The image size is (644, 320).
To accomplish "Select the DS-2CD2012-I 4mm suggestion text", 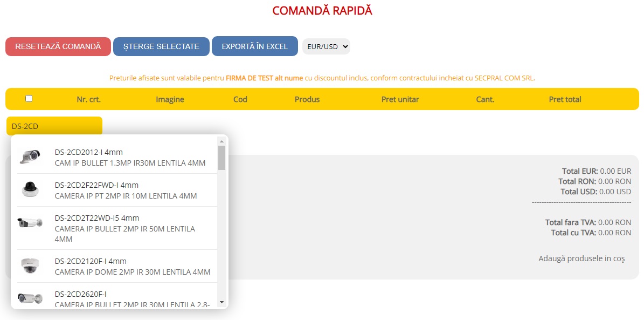I will click(88, 152).
